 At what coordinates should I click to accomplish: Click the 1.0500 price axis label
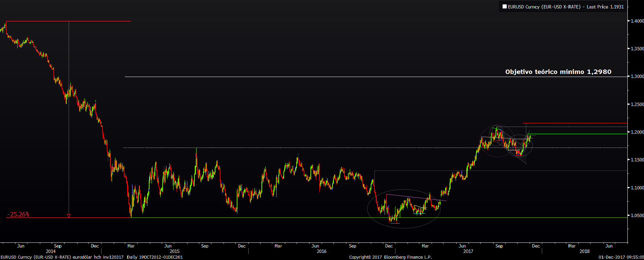637,215
